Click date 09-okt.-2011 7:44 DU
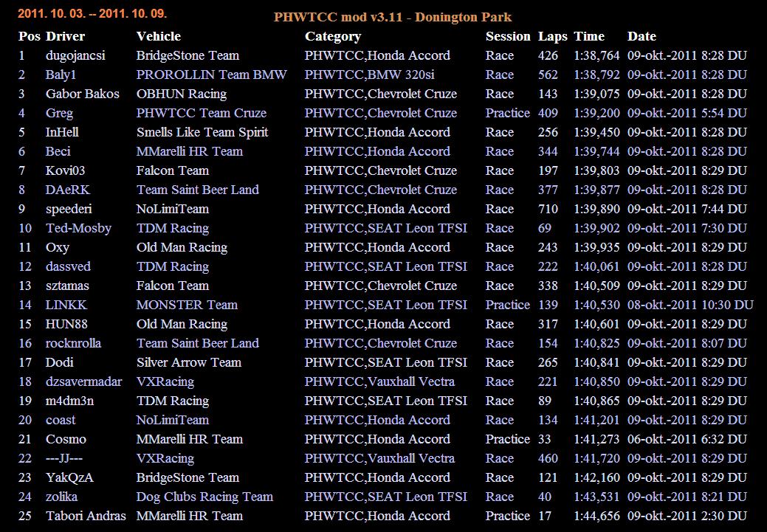The image size is (767, 532). pyautogui.click(x=687, y=210)
